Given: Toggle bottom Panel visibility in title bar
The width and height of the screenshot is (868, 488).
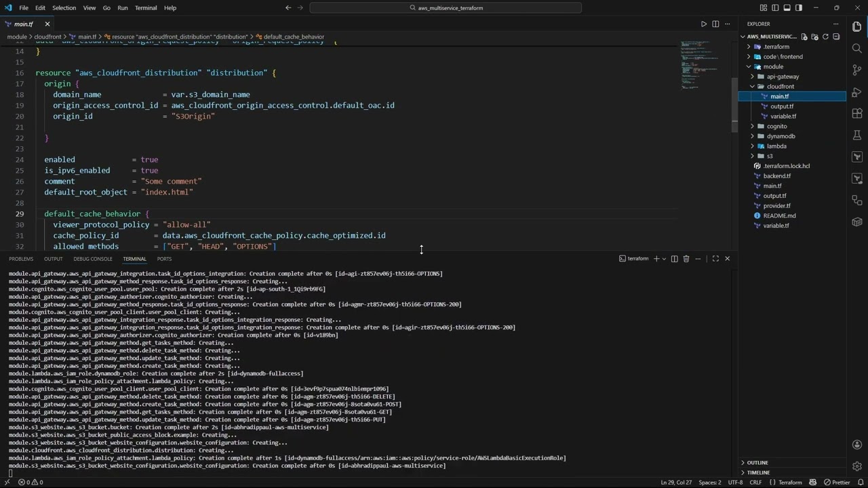Looking at the screenshot, I should [x=787, y=7].
